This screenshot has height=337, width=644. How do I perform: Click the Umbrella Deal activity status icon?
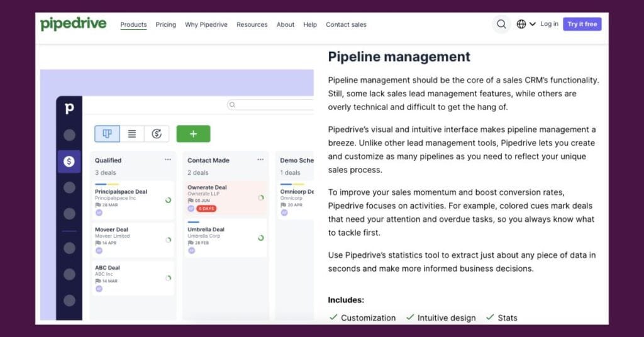pos(261,238)
